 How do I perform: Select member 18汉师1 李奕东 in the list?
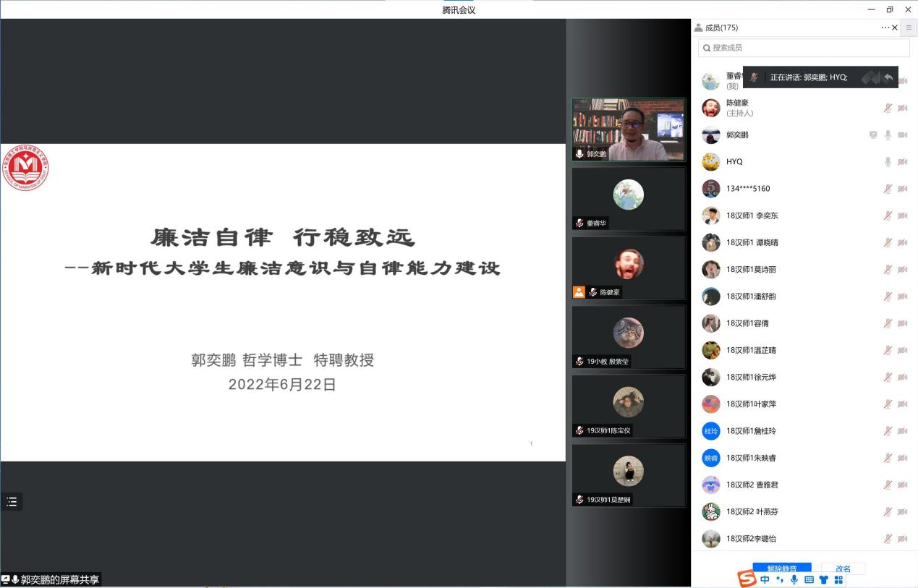pos(752,216)
